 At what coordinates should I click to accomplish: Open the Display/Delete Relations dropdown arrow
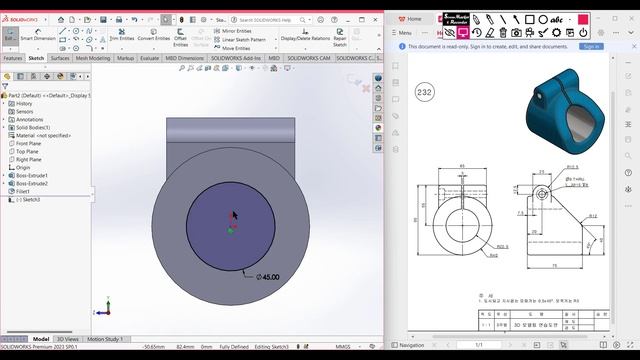[305, 48]
